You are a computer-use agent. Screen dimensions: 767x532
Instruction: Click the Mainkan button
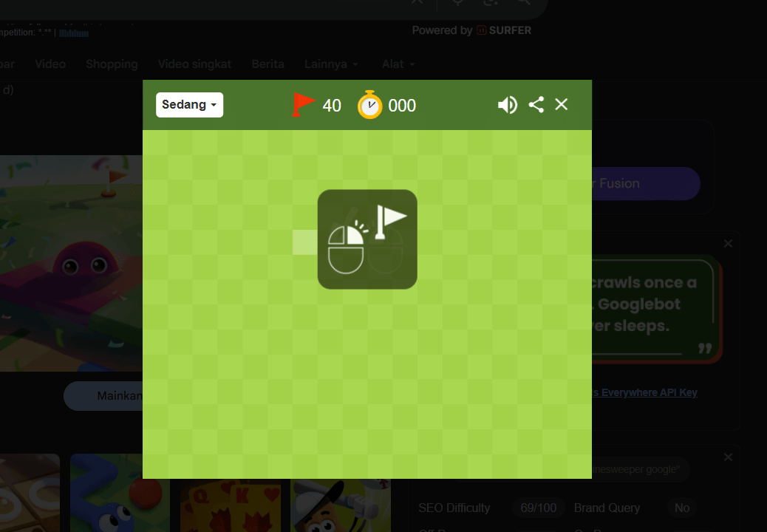[x=118, y=396]
